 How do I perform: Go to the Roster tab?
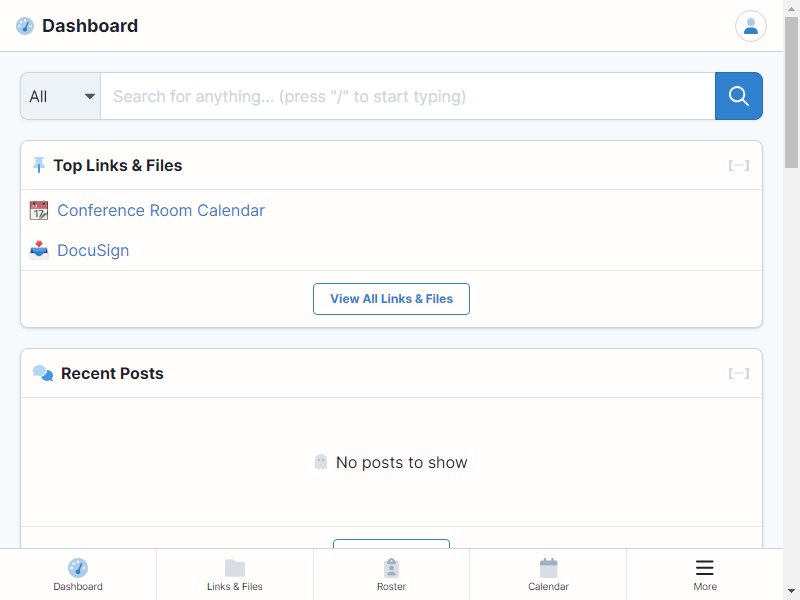click(x=391, y=574)
